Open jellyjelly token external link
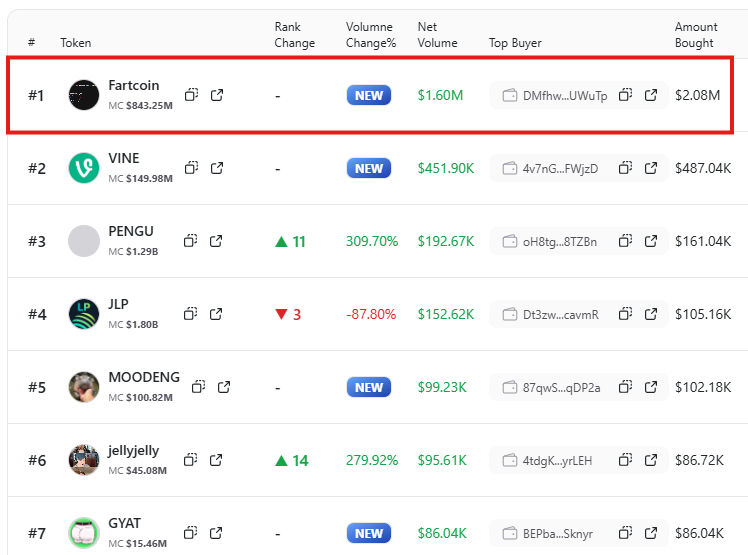748x555 pixels. tap(216, 460)
